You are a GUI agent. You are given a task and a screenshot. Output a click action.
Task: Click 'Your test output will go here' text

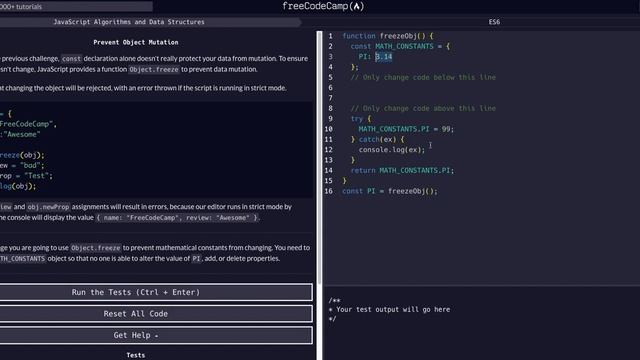[393, 309]
